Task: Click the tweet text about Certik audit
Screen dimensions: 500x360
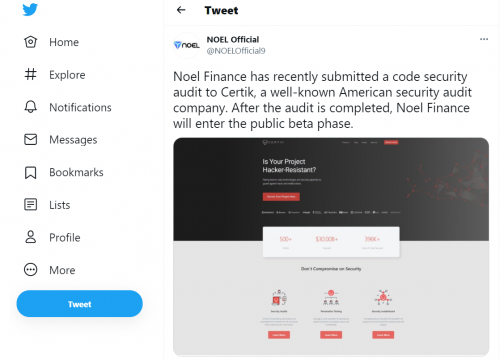Action: tap(322, 100)
